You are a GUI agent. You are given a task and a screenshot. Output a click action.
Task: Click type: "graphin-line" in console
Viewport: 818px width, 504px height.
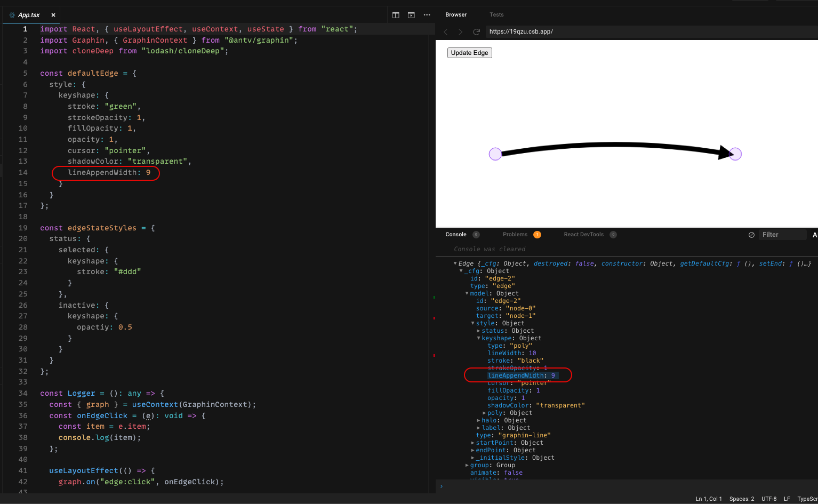pos(513,435)
